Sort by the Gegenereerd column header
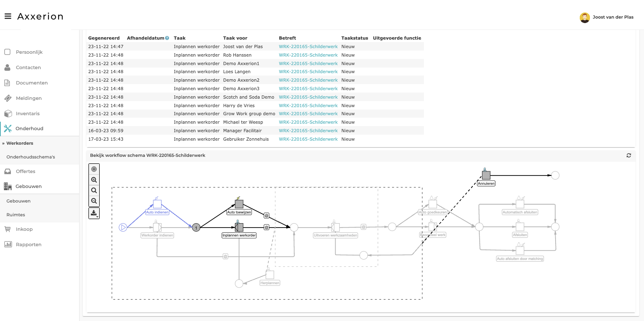Viewport: 644px width, 321px height. pos(104,38)
